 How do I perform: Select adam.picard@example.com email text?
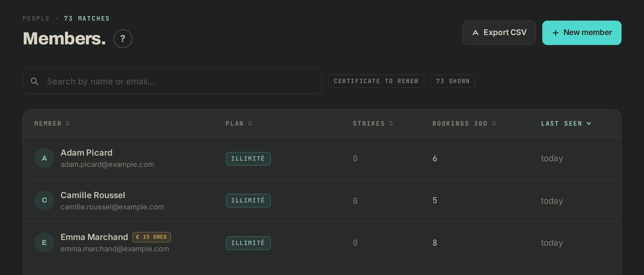pos(107,165)
